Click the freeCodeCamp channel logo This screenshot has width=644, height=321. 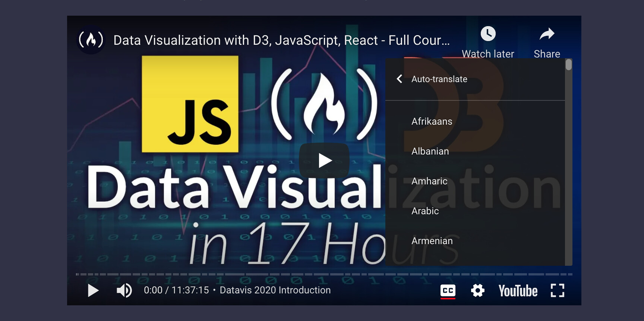(91, 40)
